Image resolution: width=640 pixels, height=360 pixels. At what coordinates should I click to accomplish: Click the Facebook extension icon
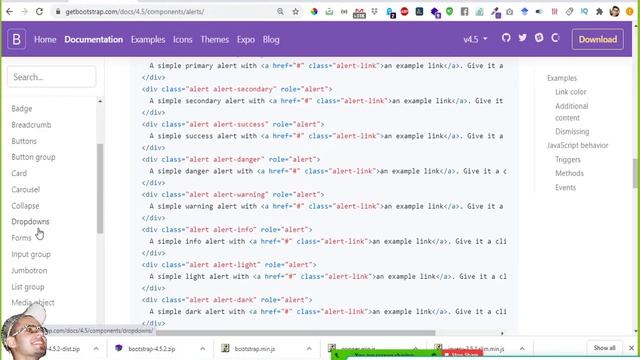click(464, 12)
